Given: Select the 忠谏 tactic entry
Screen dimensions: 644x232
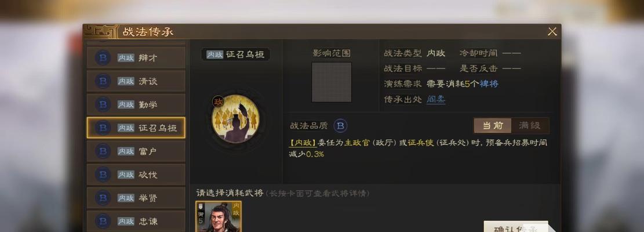Looking at the screenshot, I should pos(136,221).
